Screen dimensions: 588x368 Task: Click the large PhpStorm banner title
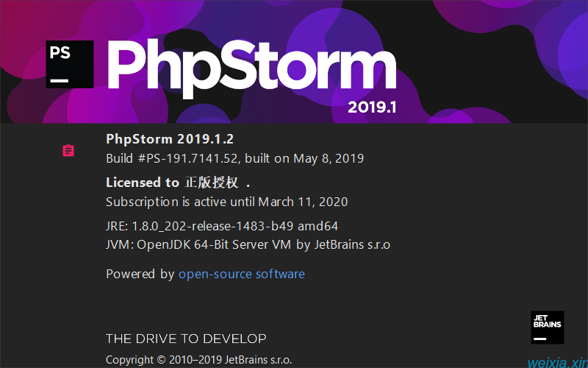(251, 68)
